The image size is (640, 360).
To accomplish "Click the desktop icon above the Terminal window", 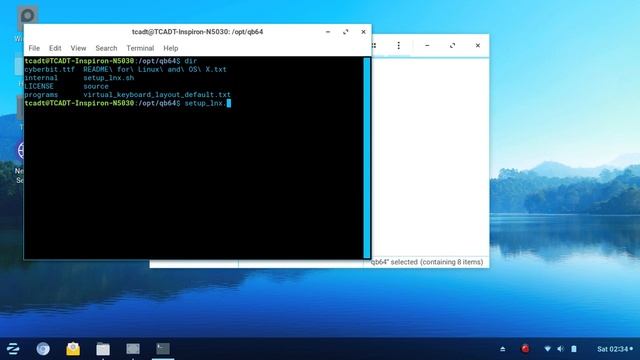I will coord(27,16).
